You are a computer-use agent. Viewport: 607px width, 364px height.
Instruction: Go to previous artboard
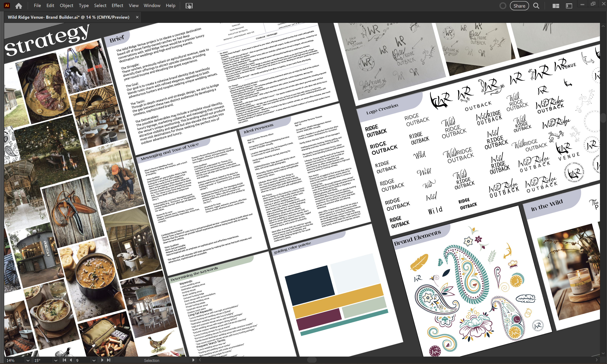click(x=71, y=360)
